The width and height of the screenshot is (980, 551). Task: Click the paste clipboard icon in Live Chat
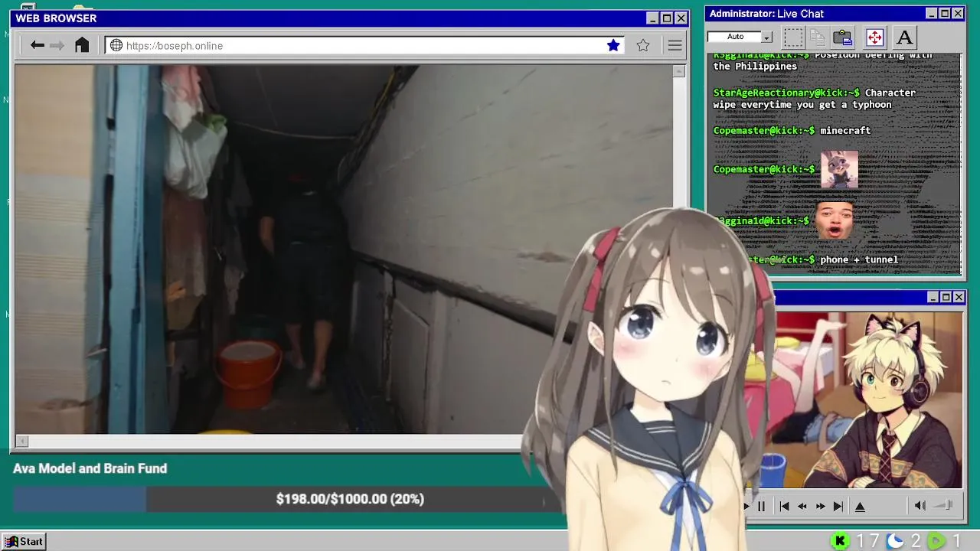[x=843, y=37]
